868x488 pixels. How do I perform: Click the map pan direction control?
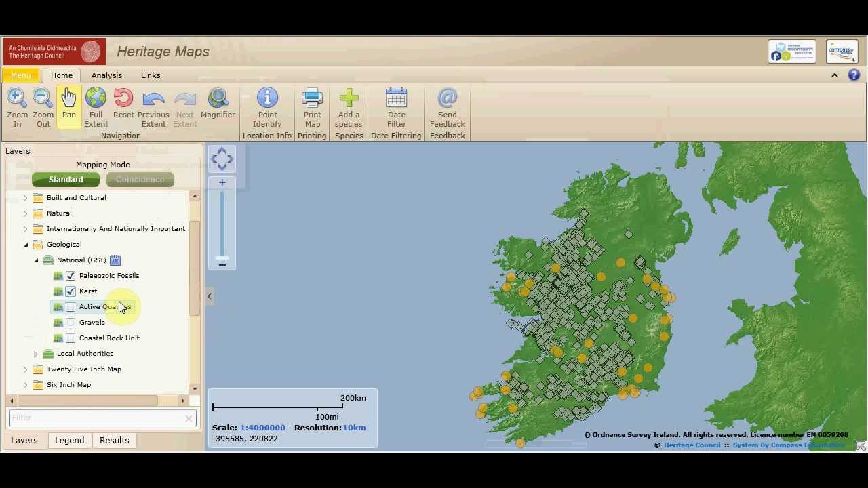click(x=222, y=159)
